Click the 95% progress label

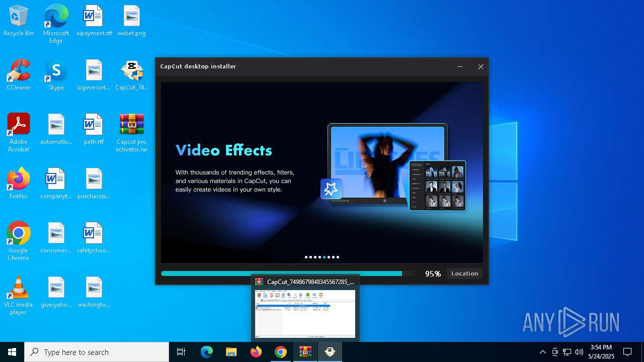(433, 274)
